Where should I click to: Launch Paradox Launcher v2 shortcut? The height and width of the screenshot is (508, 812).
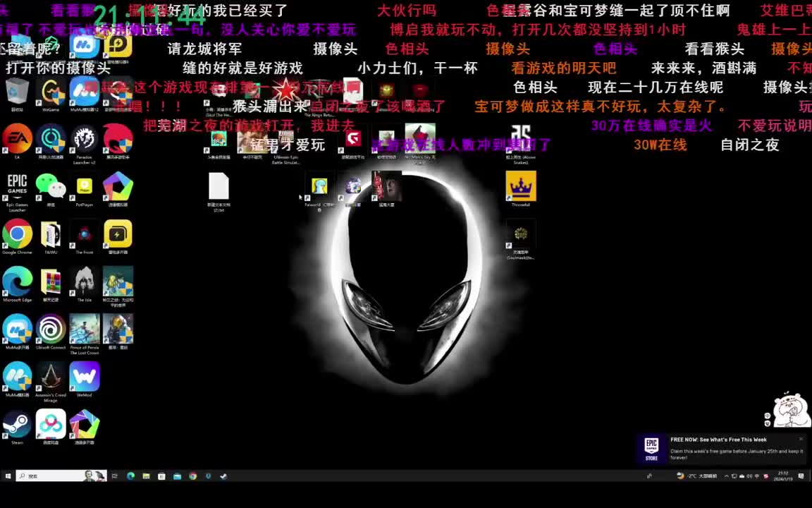(85, 144)
